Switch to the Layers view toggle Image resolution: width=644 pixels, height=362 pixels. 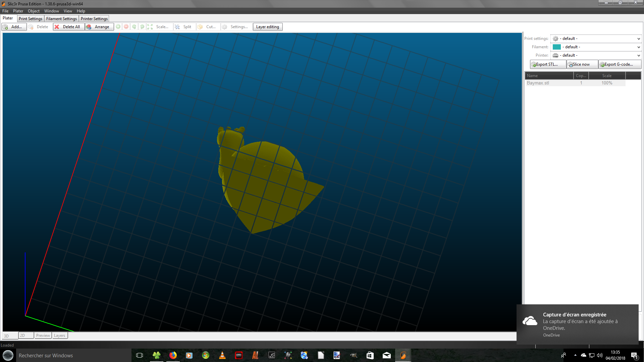coord(60,336)
